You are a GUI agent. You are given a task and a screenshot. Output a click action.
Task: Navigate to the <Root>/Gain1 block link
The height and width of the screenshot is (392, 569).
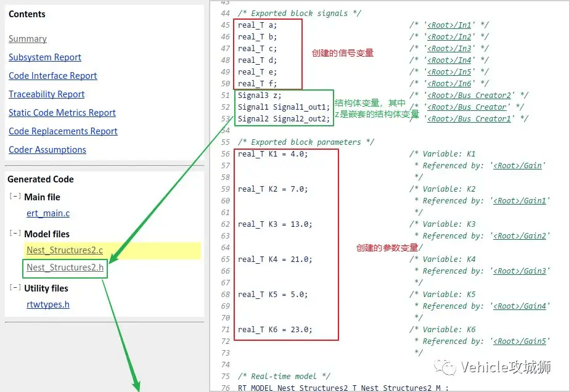[520, 201]
